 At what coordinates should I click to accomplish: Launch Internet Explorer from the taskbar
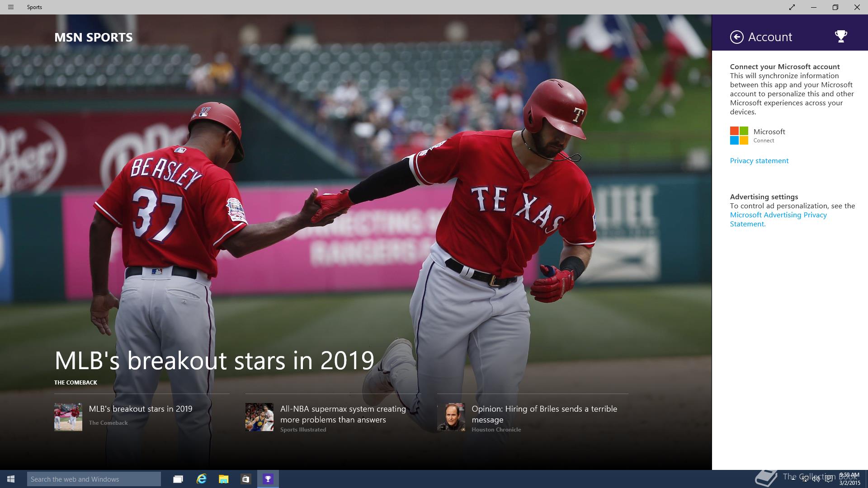pos(201,479)
